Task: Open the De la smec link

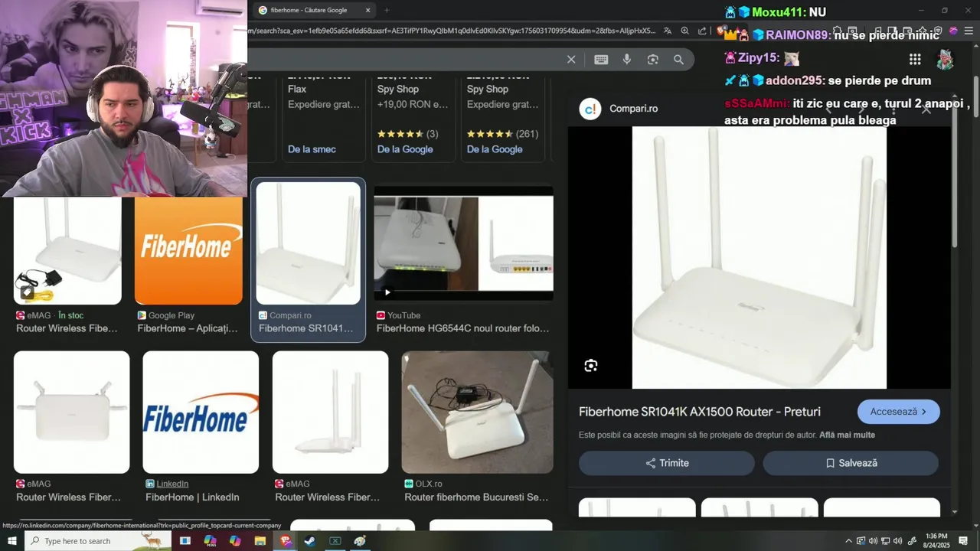Action: 312,149
